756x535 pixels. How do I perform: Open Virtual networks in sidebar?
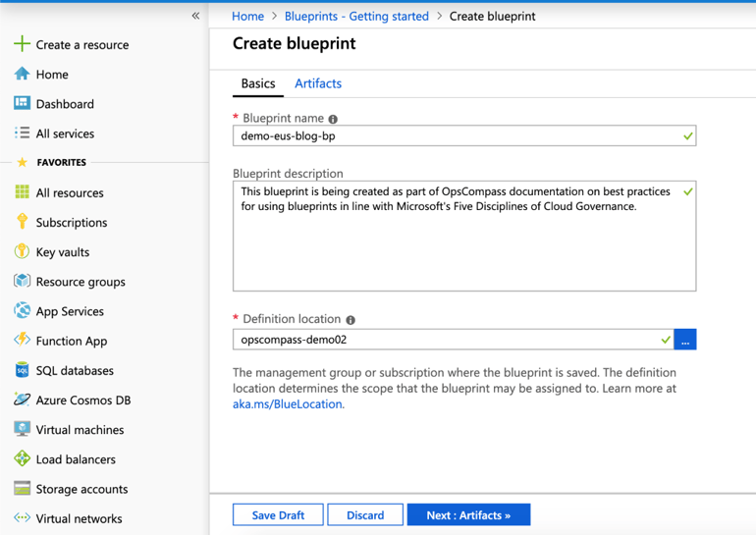pos(80,518)
